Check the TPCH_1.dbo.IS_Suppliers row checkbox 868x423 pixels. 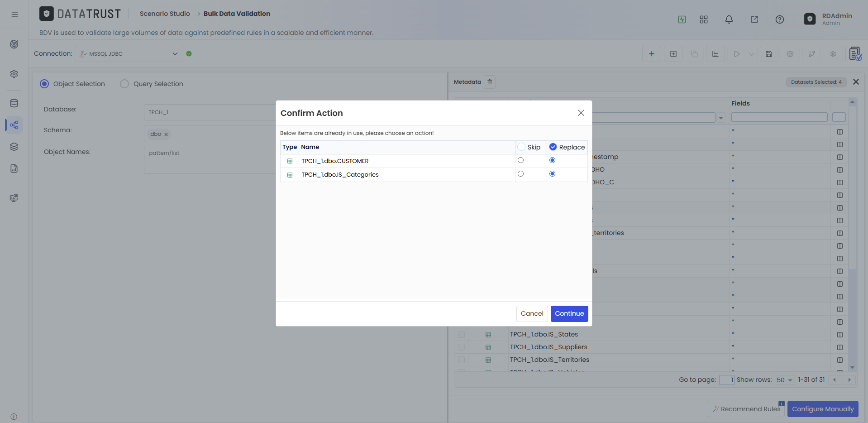tap(461, 347)
